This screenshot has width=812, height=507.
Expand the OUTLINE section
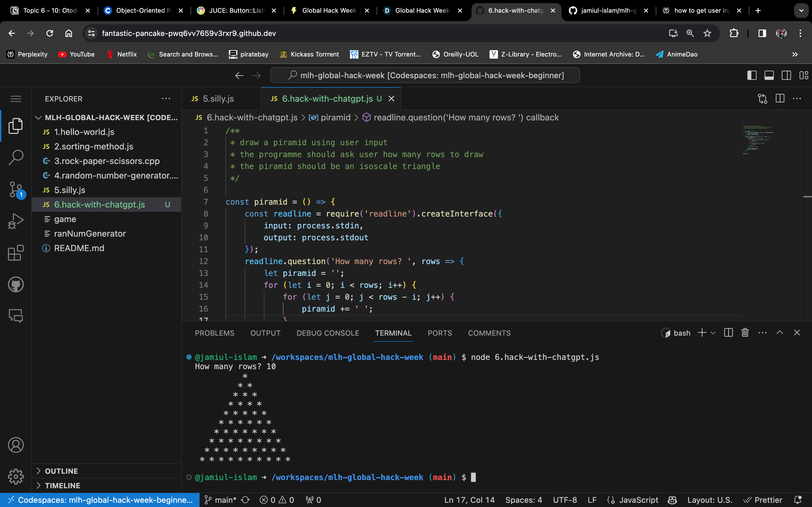[x=61, y=471]
